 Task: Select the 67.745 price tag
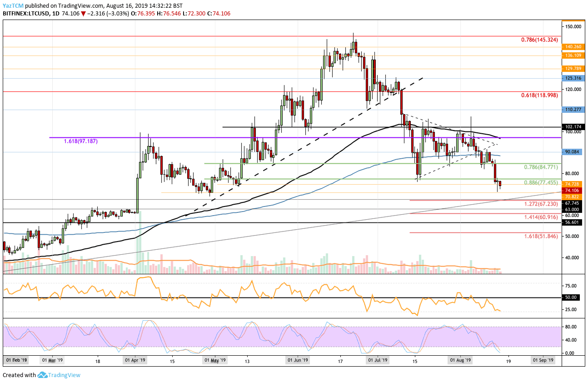click(573, 203)
